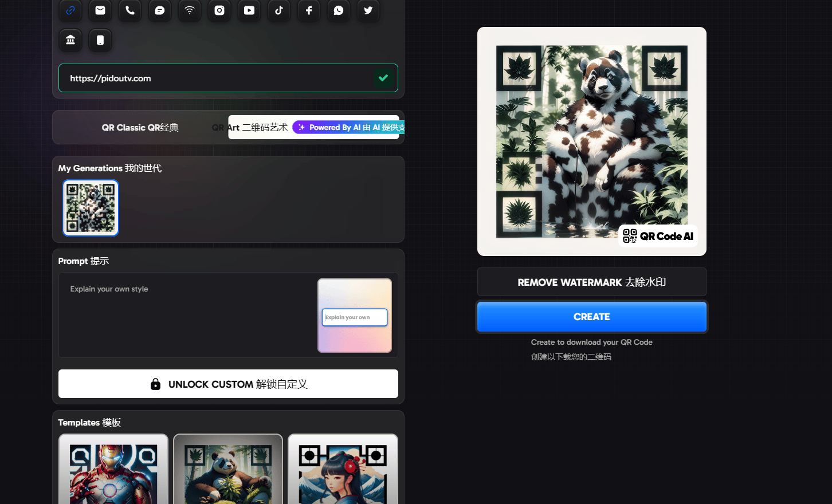Click REMOVE WATERMARK option
Image resolution: width=832 pixels, height=504 pixels.
(x=591, y=282)
